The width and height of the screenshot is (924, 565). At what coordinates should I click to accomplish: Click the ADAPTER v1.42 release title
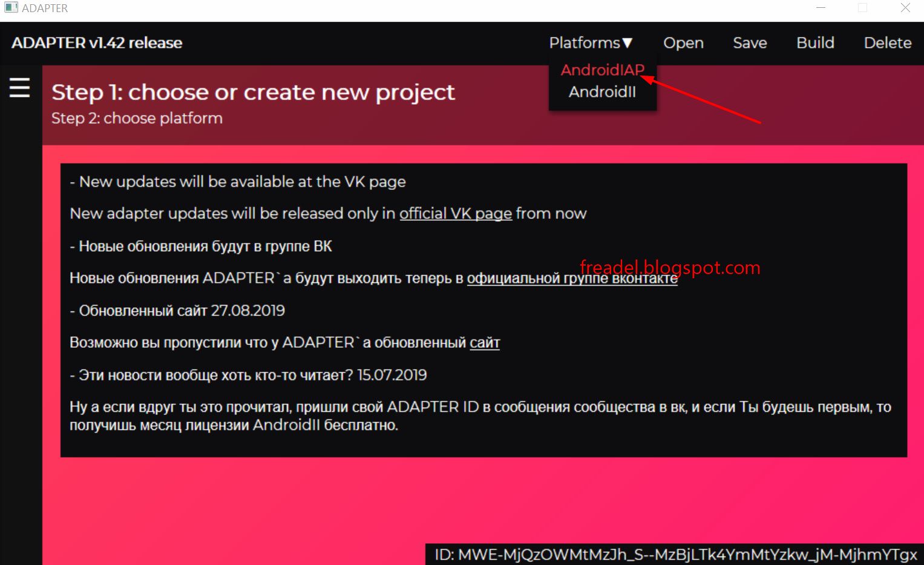(97, 43)
